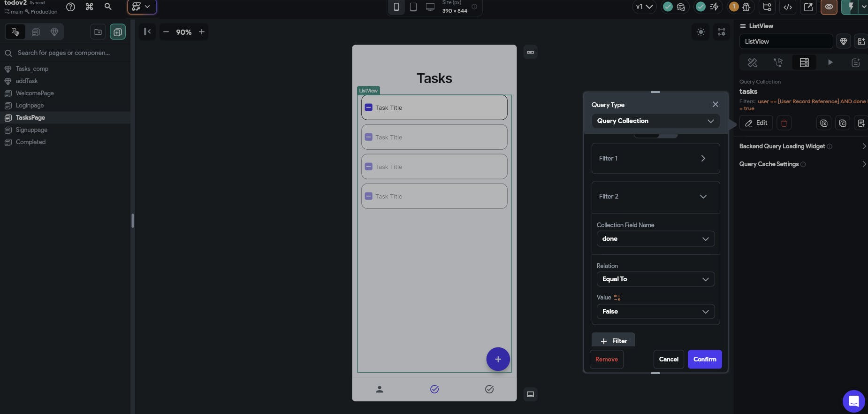Click the canvas layout icon beside the sun
The image size is (868, 414).
pos(722,32)
